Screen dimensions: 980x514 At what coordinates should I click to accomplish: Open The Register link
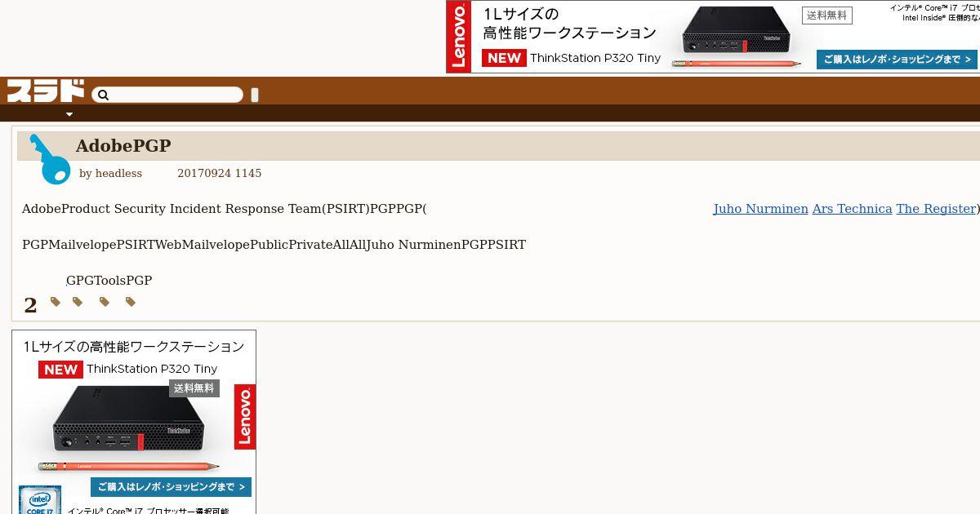[936, 209]
